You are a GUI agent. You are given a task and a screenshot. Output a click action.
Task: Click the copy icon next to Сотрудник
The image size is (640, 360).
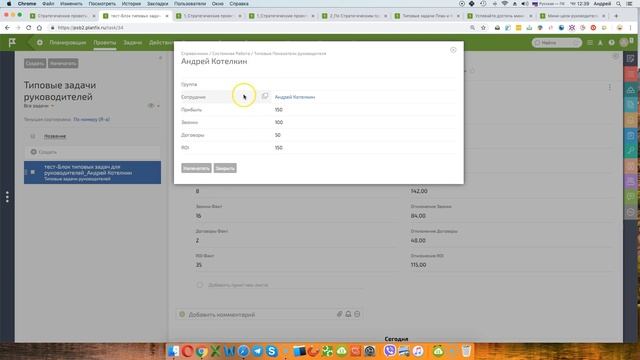[265, 96]
